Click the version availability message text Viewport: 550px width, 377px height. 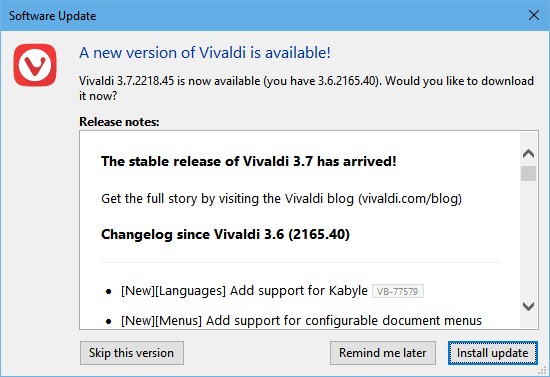click(306, 88)
